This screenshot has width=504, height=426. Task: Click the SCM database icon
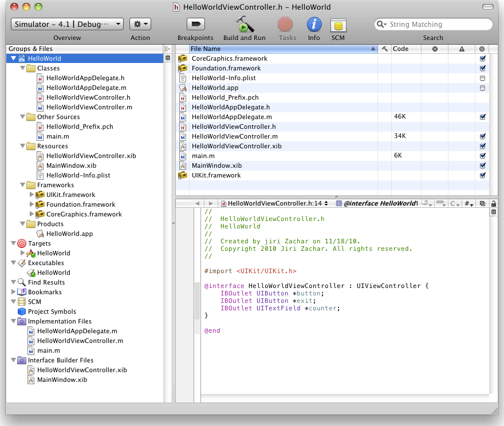(338, 25)
